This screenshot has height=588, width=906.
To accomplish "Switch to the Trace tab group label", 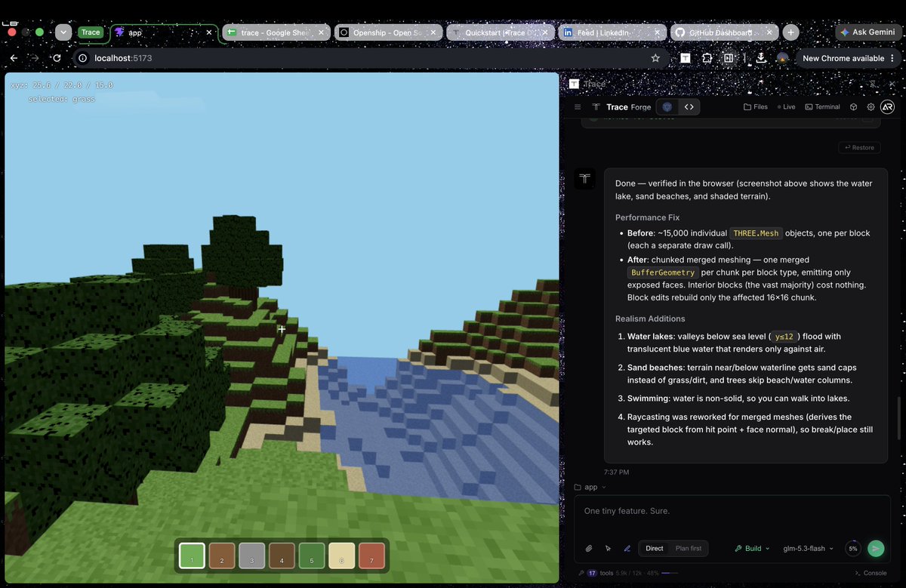I will [91, 32].
